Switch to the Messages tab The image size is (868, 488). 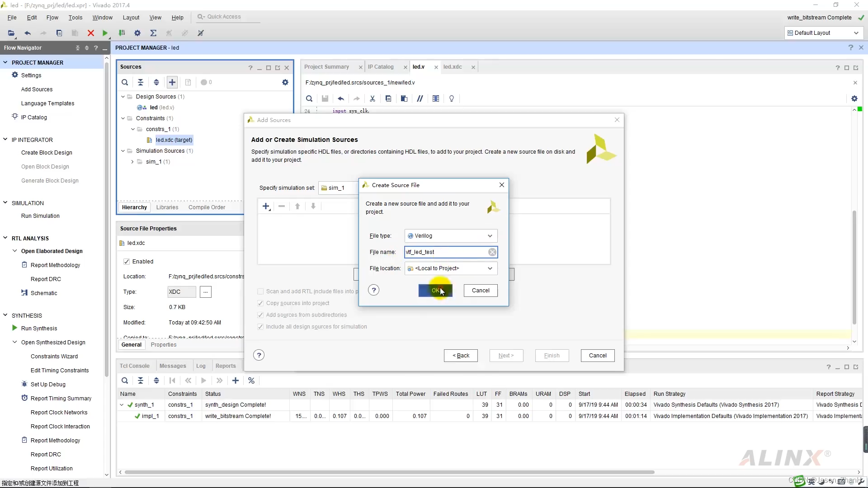(x=172, y=366)
